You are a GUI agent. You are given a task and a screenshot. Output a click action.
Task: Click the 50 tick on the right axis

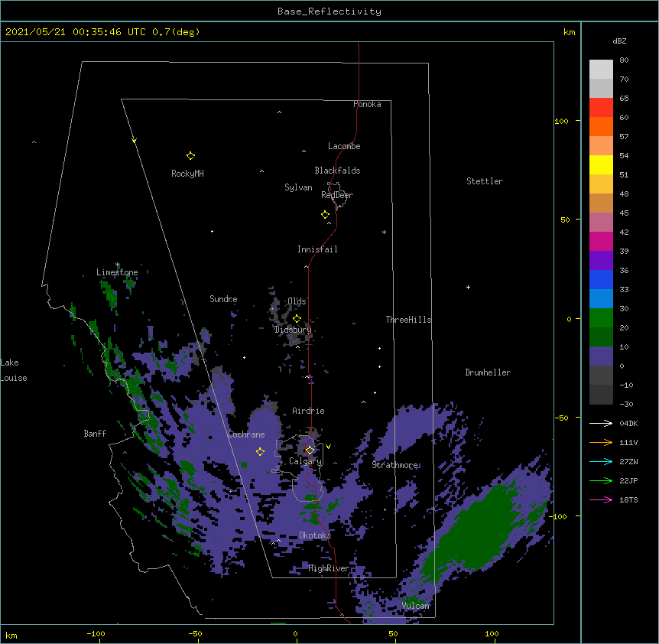[x=565, y=220]
